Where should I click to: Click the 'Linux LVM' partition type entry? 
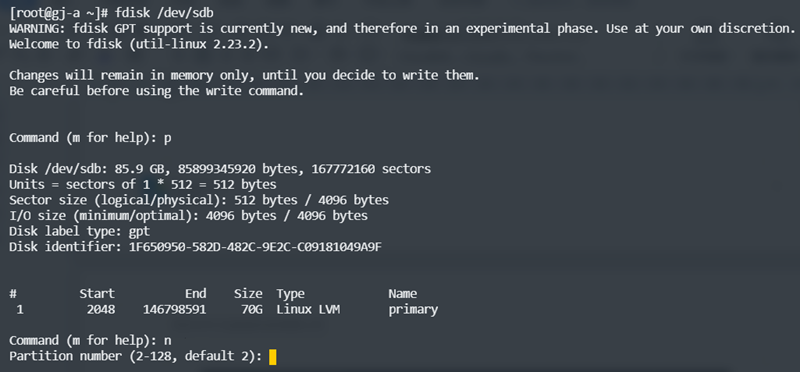click(308, 309)
